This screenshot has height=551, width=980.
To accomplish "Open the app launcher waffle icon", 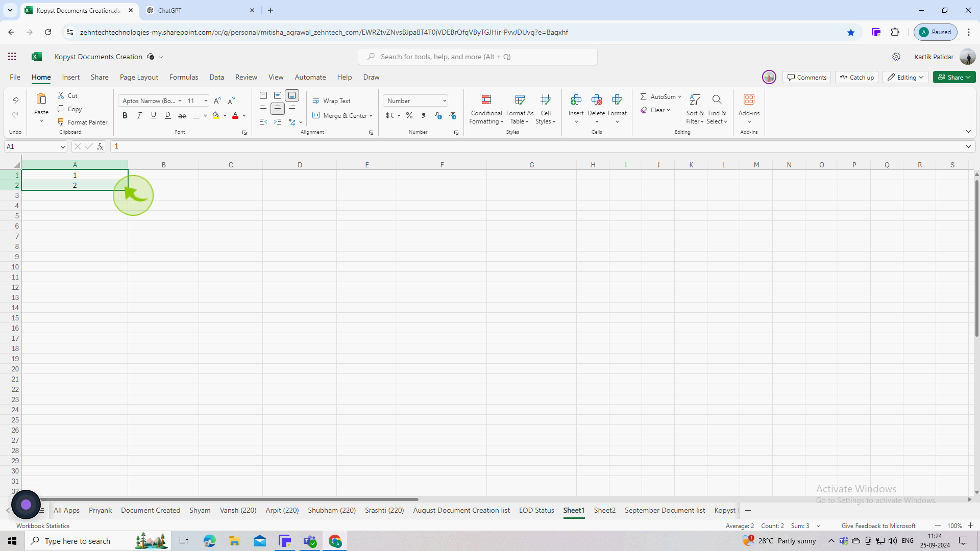I will (x=12, y=57).
